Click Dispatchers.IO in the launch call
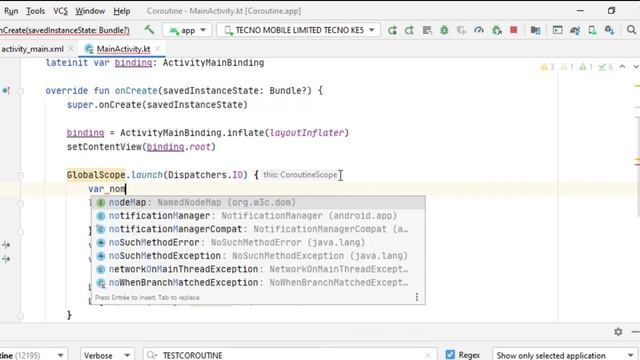This screenshot has height=360, width=640. tap(205, 175)
